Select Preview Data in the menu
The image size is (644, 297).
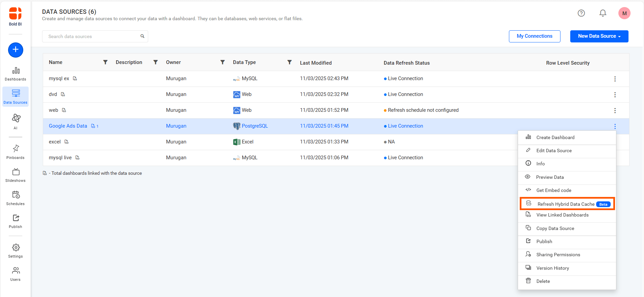point(567,177)
